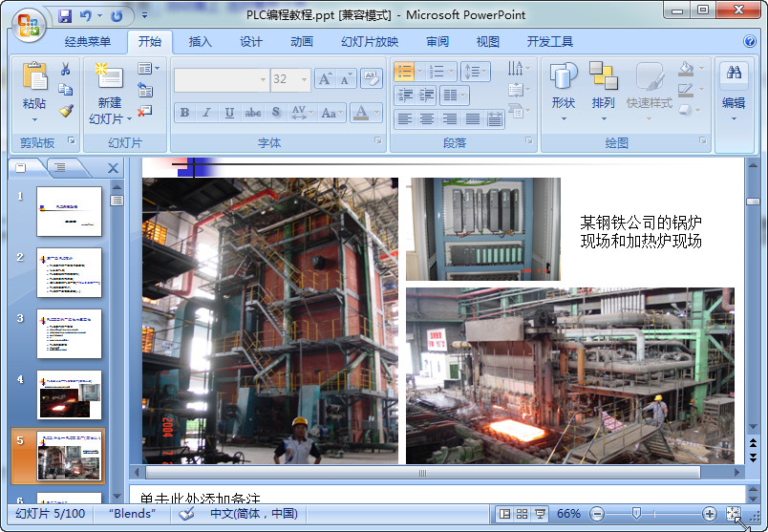This screenshot has height=532, width=768.
Task: Delete the slide icon
Action: [x=145, y=111]
